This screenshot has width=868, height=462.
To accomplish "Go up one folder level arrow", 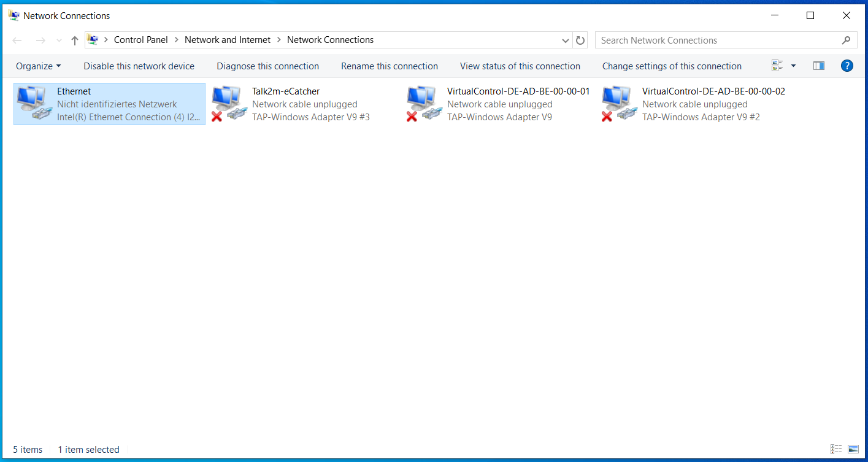I will pyautogui.click(x=75, y=40).
